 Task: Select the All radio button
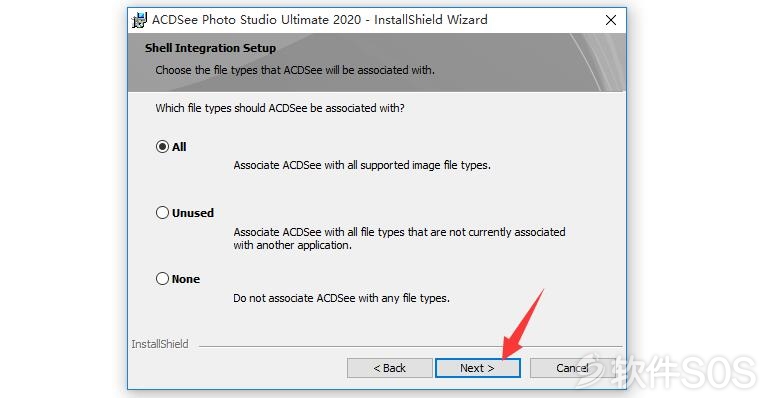pyautogui.click(x=162, y=147)
